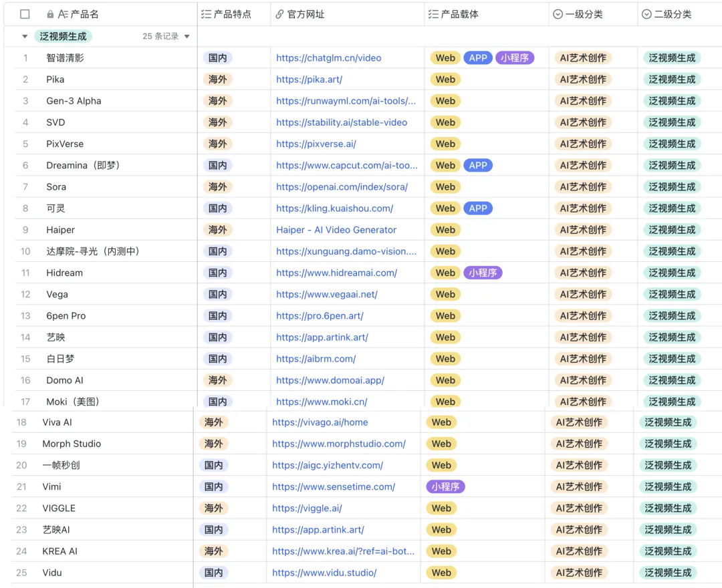The height and width of the screenshot is (588, 722).
Task: Open the capcut.com link for Dreamina
Action: (x=347, y=165)
